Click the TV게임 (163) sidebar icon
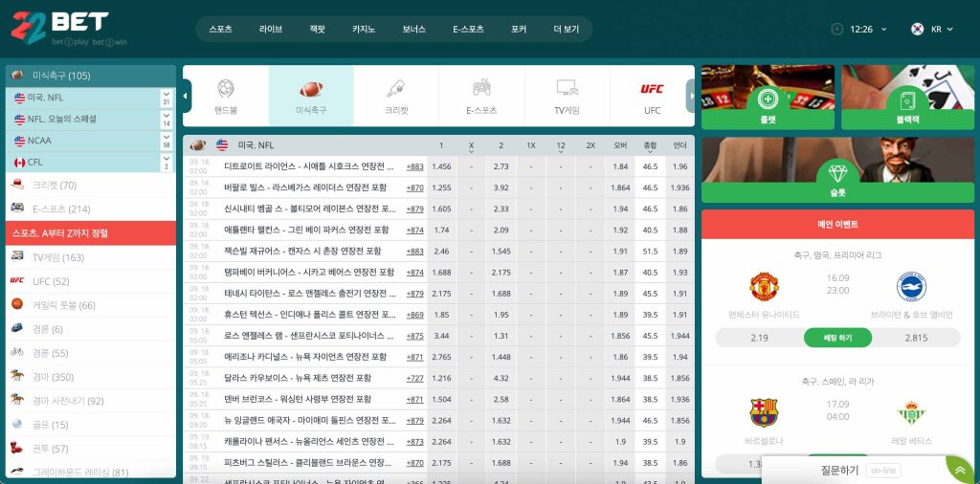The width and height of the screenshot is (980, 484). pyautogui.click(x=17, y=256)
